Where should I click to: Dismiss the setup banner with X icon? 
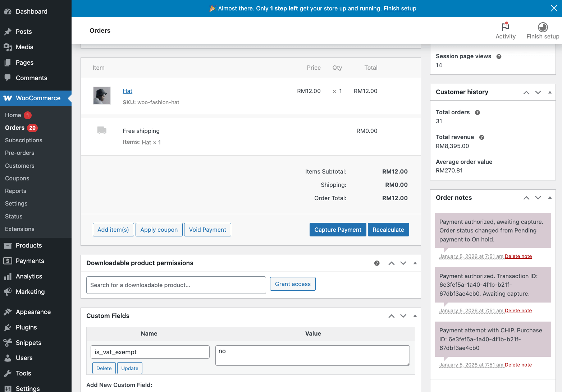tap(554, 8)
